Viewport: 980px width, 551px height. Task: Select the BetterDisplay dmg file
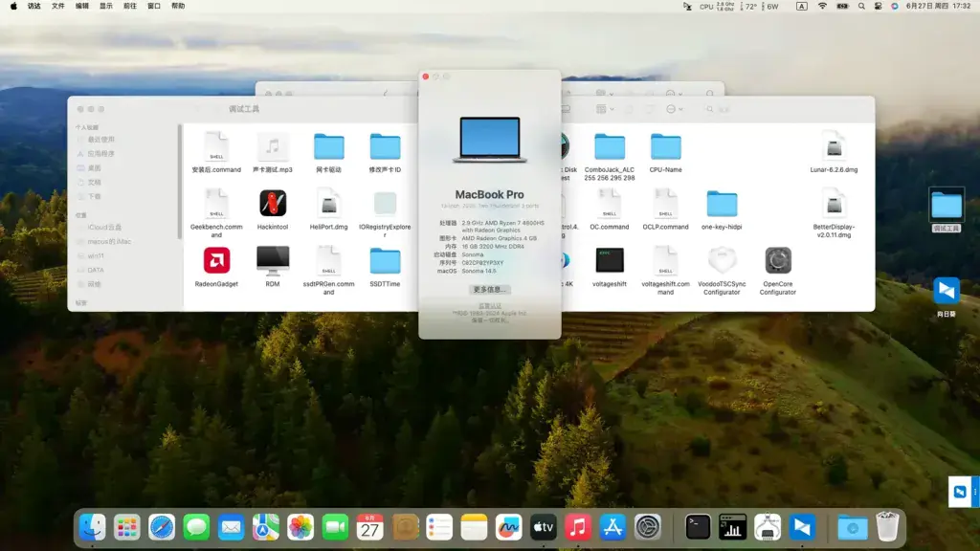[834, 204]
